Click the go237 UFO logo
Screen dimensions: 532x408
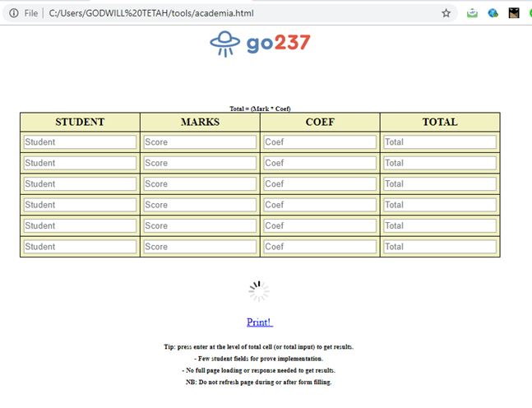click(225, 44)
